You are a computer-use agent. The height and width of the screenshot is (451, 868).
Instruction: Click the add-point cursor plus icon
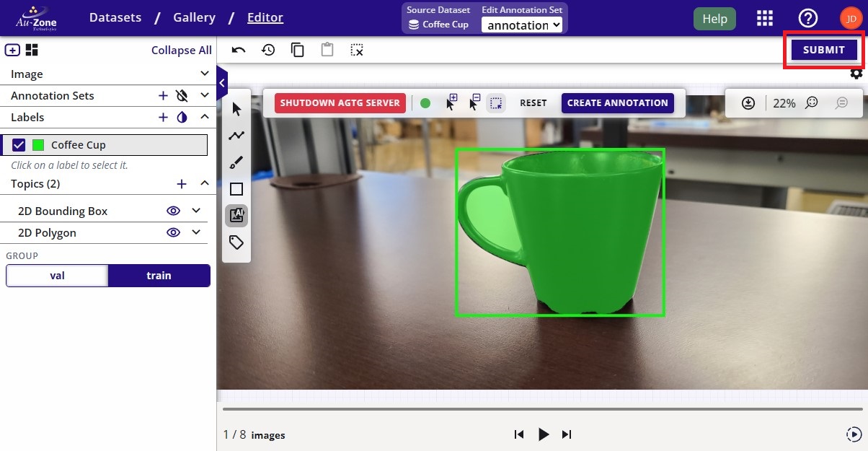coord(451,102)
